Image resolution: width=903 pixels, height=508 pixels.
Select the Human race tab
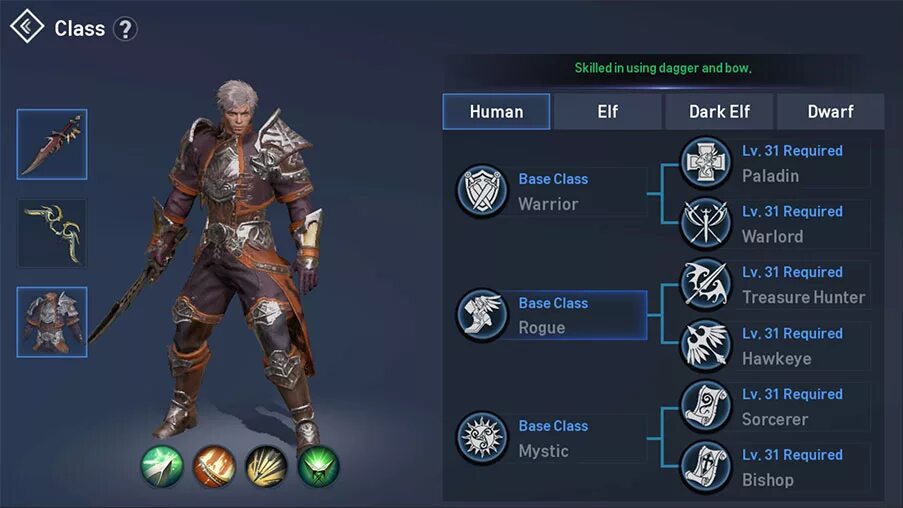click(496, 112)
